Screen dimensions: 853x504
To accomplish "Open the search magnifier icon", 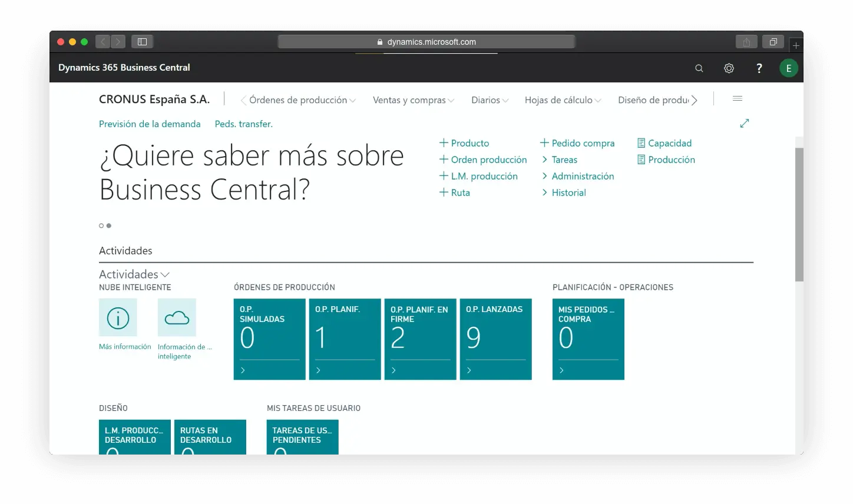I will tap(699, 68).
